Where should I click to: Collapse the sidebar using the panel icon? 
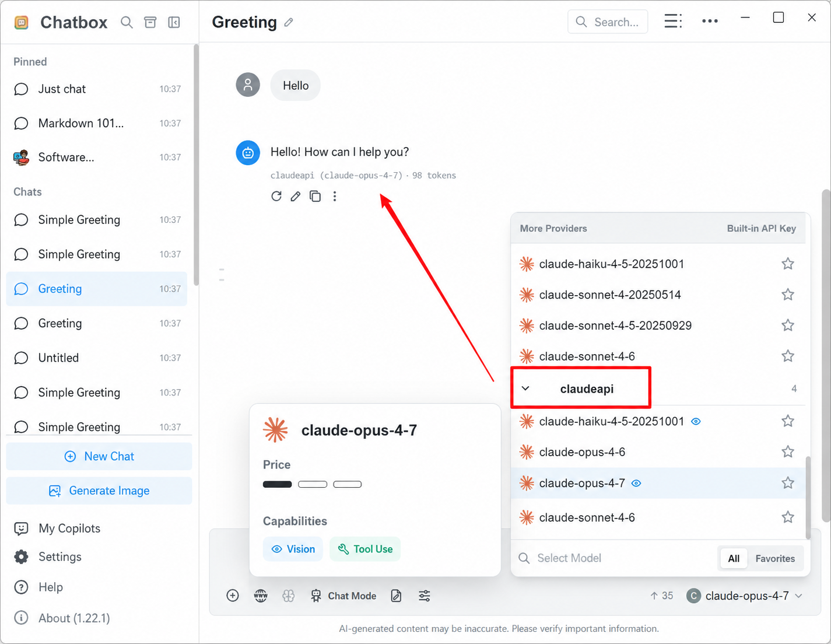pyautogui.click(x=174, y=22)
